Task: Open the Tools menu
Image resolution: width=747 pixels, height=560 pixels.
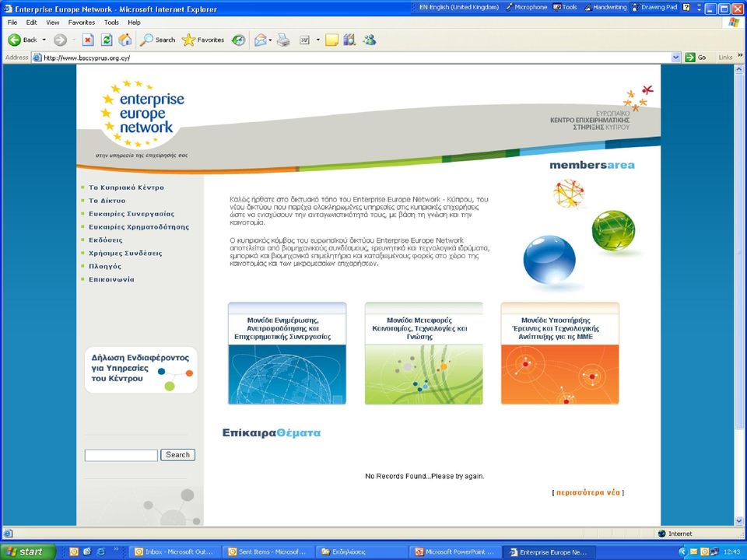Action: (111, 23)
